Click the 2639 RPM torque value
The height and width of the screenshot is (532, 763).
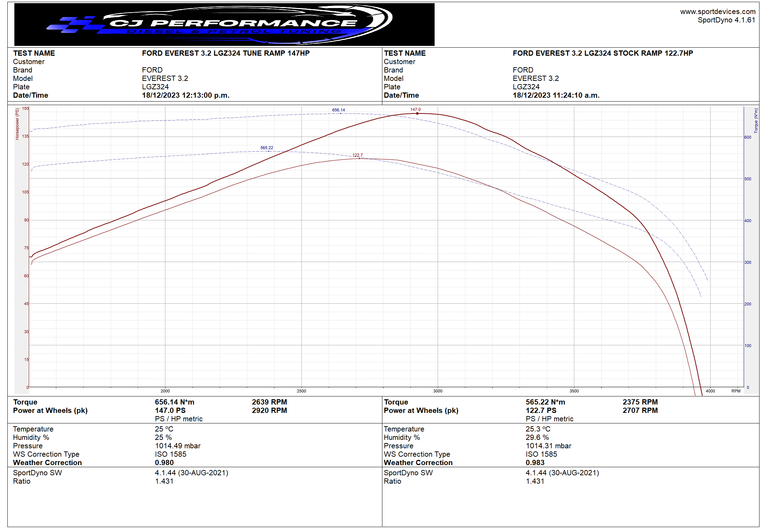[269, 402]
